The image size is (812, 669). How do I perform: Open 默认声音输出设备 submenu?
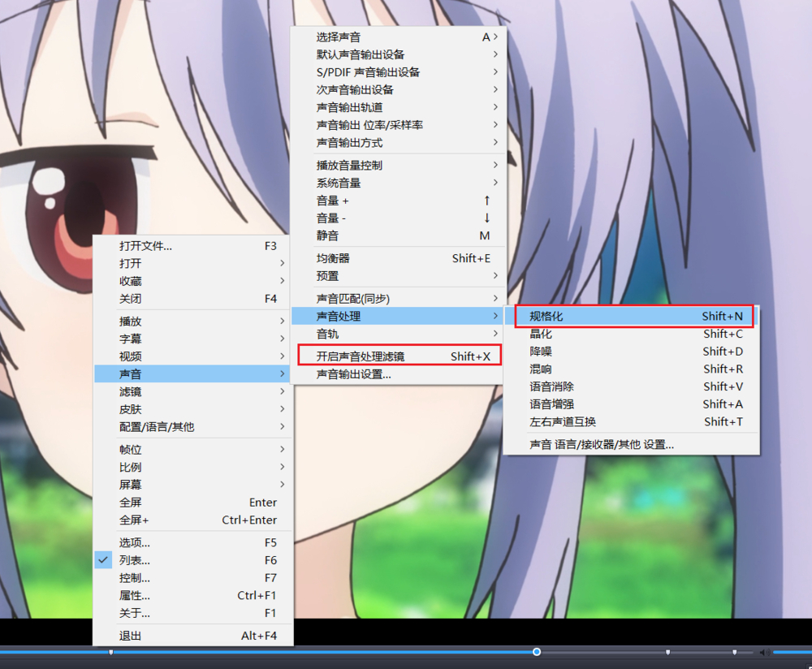pyautogui.click(x=398, y=55)
